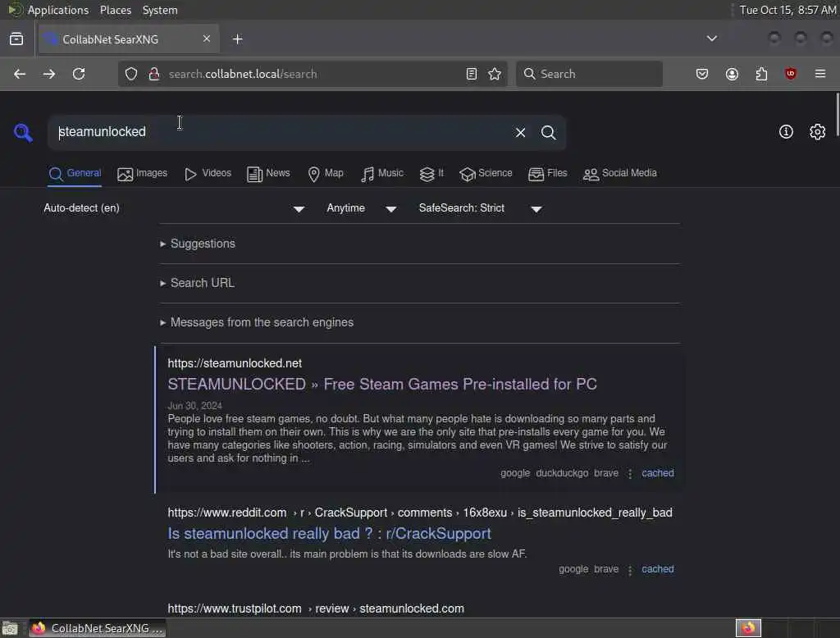Focus the steamunlocked search input
Screen dimensions: 840x638
coord(281,132)
